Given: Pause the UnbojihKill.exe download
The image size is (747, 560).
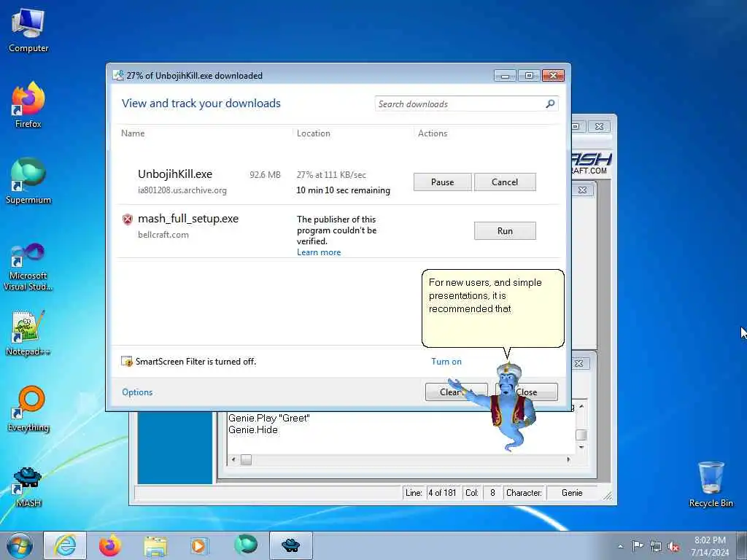Looking at the screenshot, I should 443,182.
